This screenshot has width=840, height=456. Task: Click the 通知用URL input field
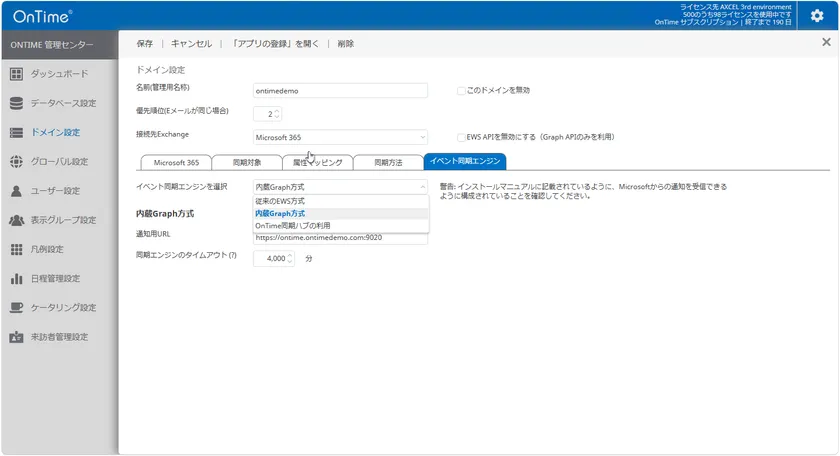point(340,237)
